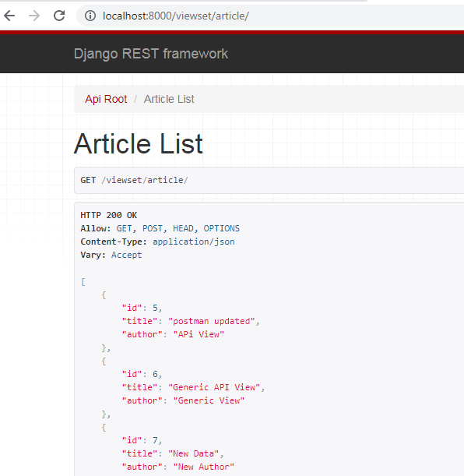Select title "Generic API View" value
The height and width of the screenshot is (476, 464).
click(x=214, y=387)
